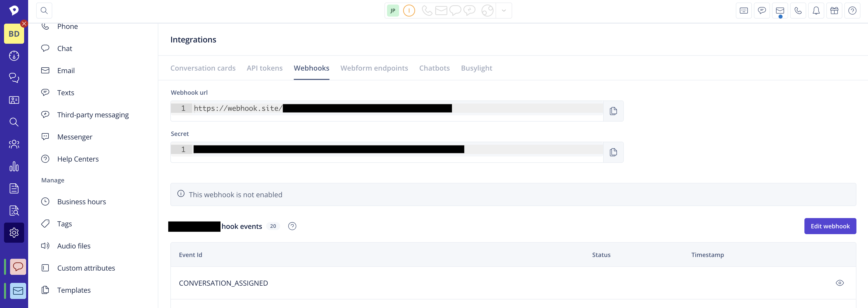Dismiss the BD avatar red close badge

pos(24,24)
